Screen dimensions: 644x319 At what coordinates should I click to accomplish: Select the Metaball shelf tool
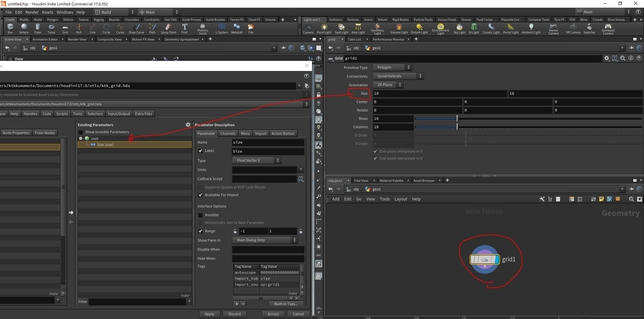click(236, 28)
